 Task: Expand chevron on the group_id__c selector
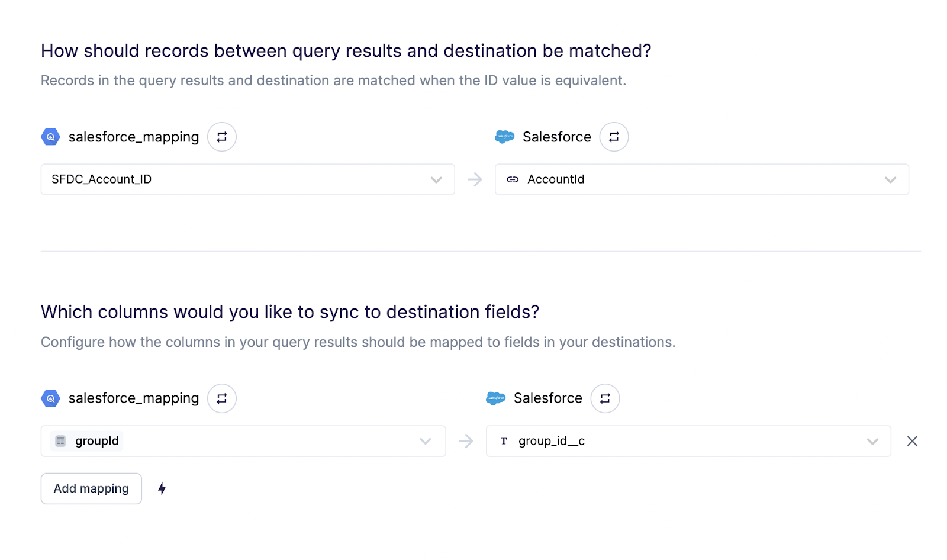[872, 442]
